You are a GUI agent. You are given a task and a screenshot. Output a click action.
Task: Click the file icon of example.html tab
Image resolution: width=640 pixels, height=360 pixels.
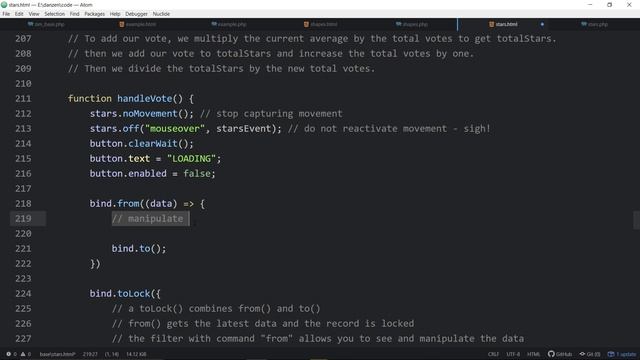click(122, 24)
